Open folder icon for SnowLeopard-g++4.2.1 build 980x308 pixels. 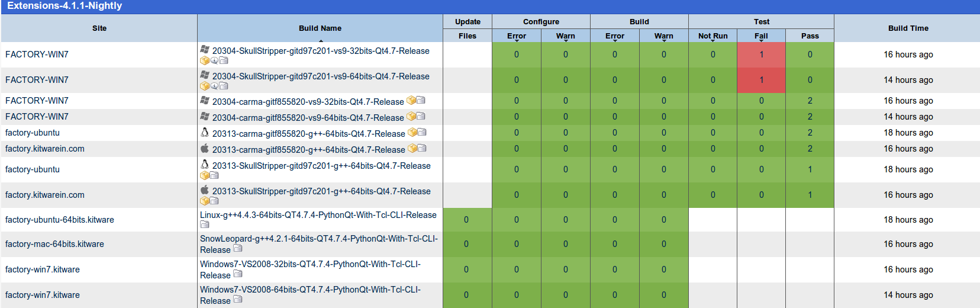click(x=238, y=249)
